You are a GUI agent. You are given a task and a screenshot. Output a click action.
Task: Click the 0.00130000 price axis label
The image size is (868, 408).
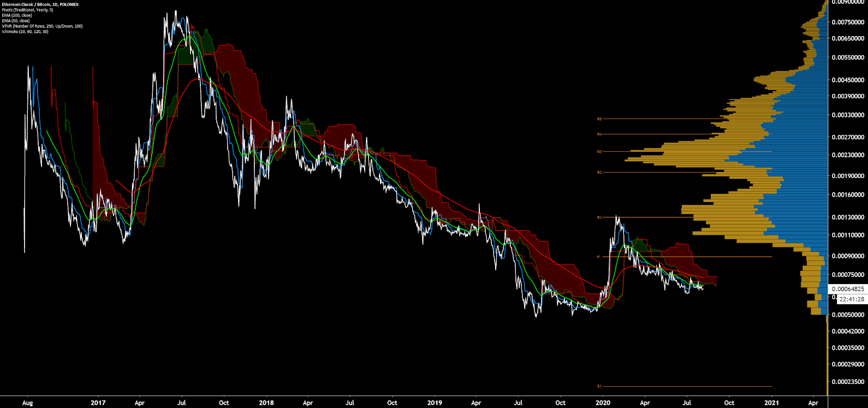click(848, 217)
